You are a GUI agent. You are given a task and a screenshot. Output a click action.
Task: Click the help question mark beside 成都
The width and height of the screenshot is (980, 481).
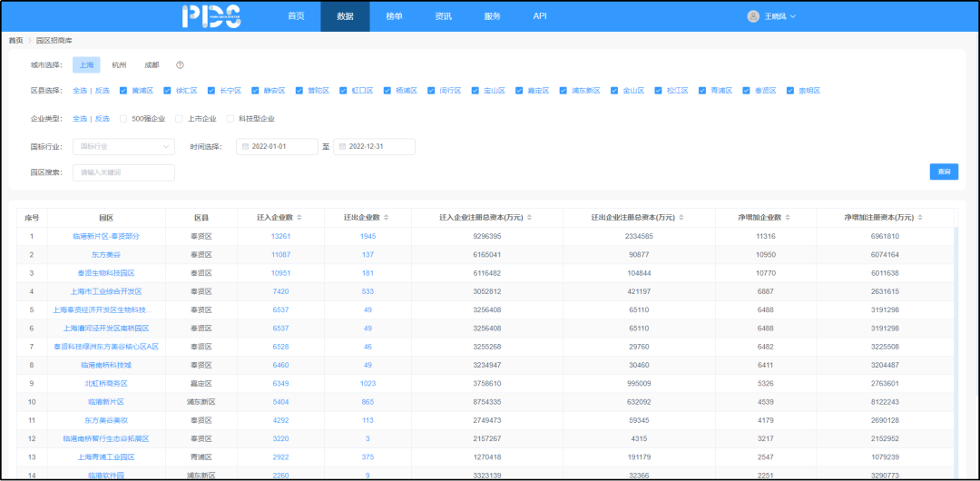click(180, 65)
